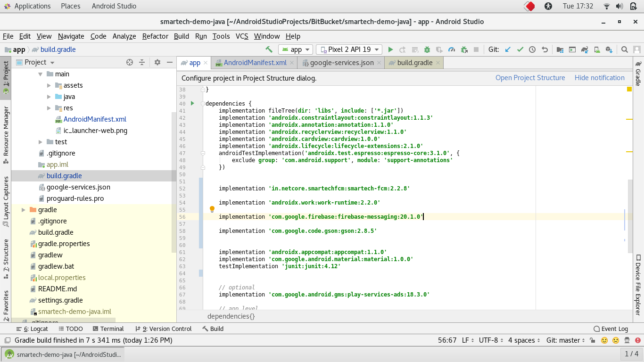This screenshot has height=362, width=644.
Task: Open the Terminal tool window button
Action: (x=108, y=329)
